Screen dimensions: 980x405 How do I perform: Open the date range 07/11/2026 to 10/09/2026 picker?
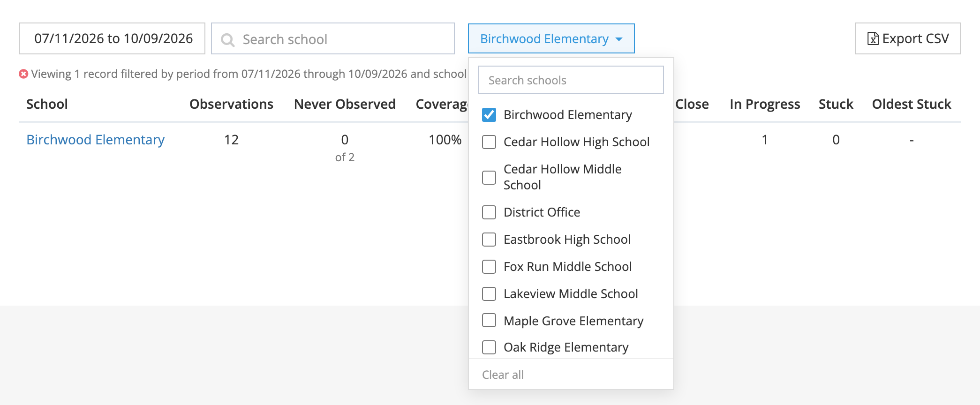click(x=112, y=38)
